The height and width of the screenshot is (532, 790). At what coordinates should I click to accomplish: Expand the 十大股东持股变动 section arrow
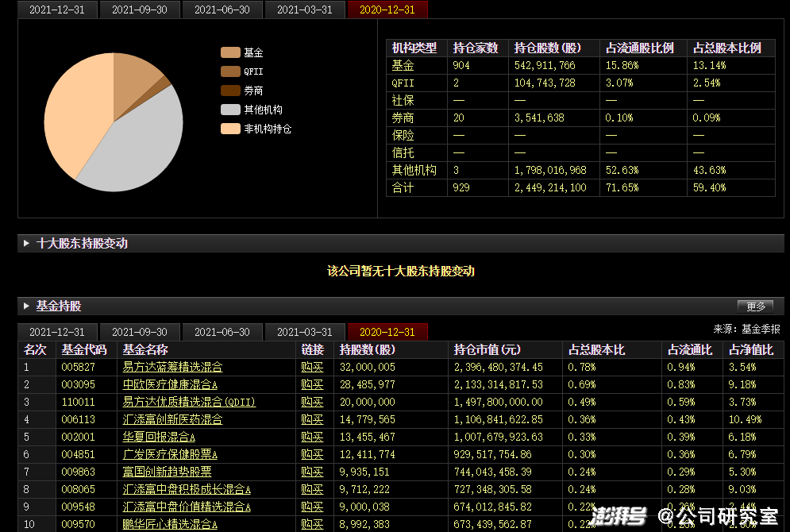27,244
